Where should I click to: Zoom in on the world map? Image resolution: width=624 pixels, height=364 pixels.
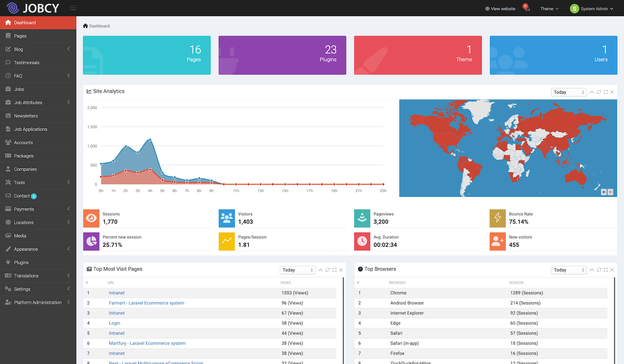(x=604, y=192)
